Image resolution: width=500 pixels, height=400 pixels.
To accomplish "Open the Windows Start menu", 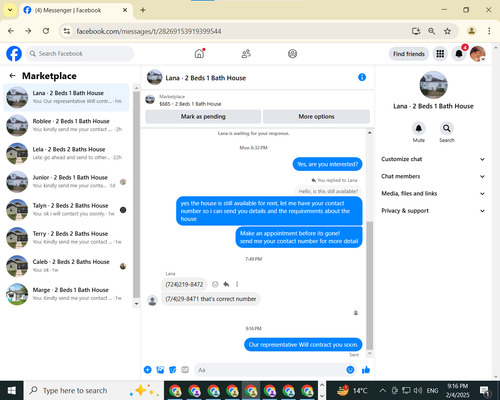I will [x=12, y=390].
